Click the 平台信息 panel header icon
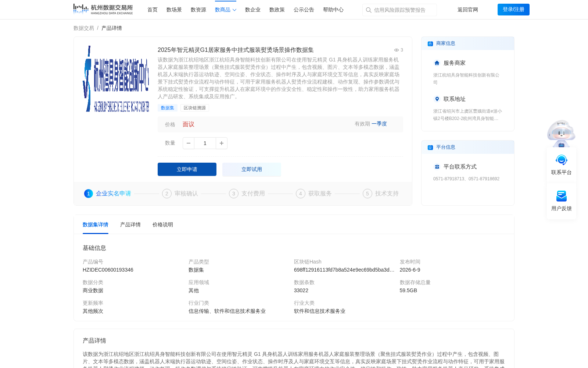The image size is (588, 368). (430, 147)
